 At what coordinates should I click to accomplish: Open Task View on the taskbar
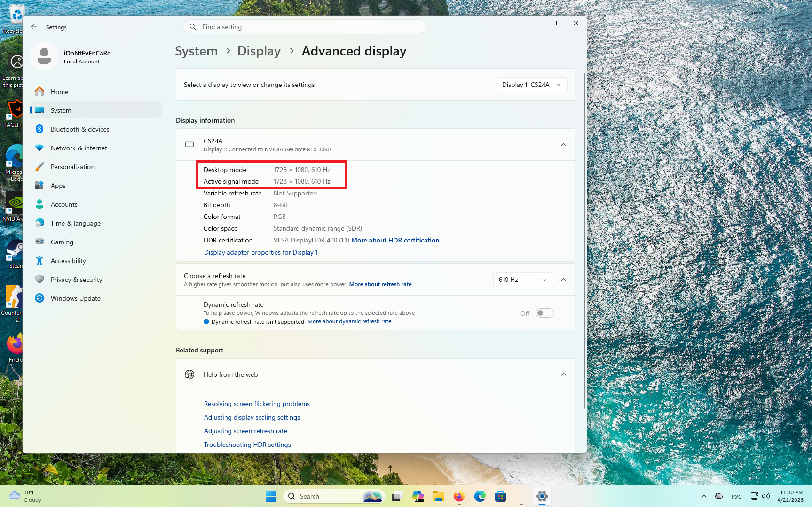point(397,496)
